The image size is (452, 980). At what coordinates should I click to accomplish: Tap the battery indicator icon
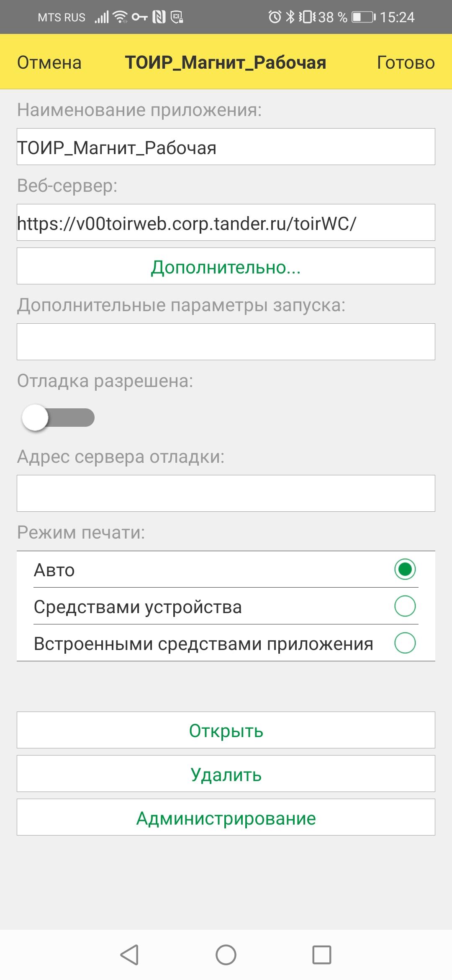click(x=363, y=17)
